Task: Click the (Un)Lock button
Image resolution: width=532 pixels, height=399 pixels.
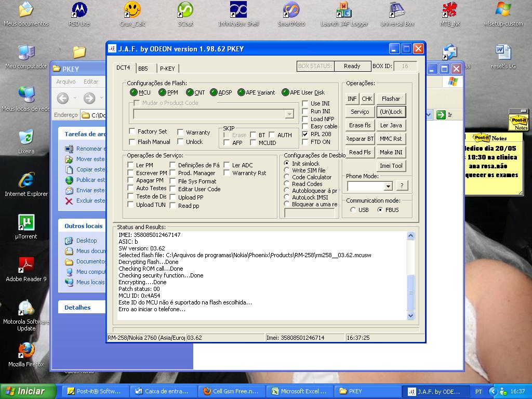Action: pyautogui.click(x=391, y=112)
